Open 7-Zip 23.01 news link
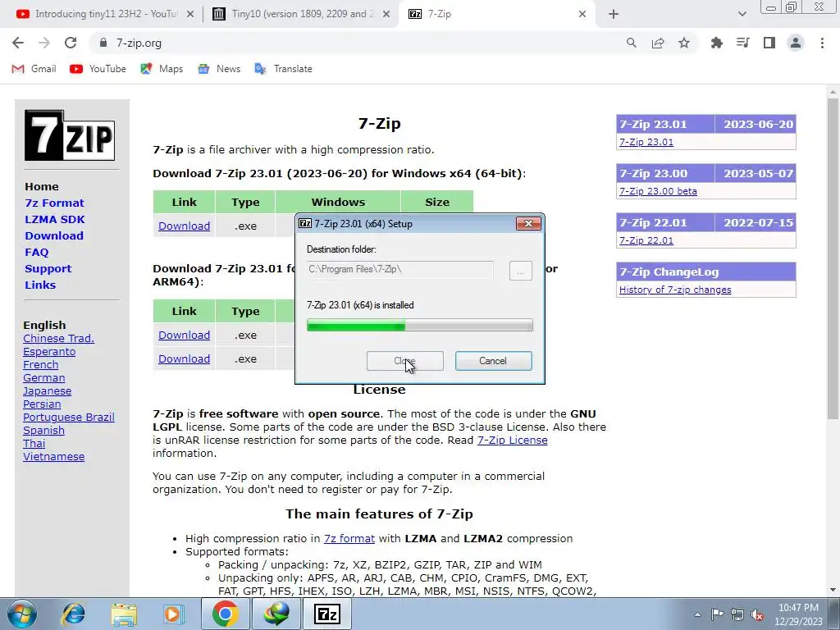 coord(646,142)
